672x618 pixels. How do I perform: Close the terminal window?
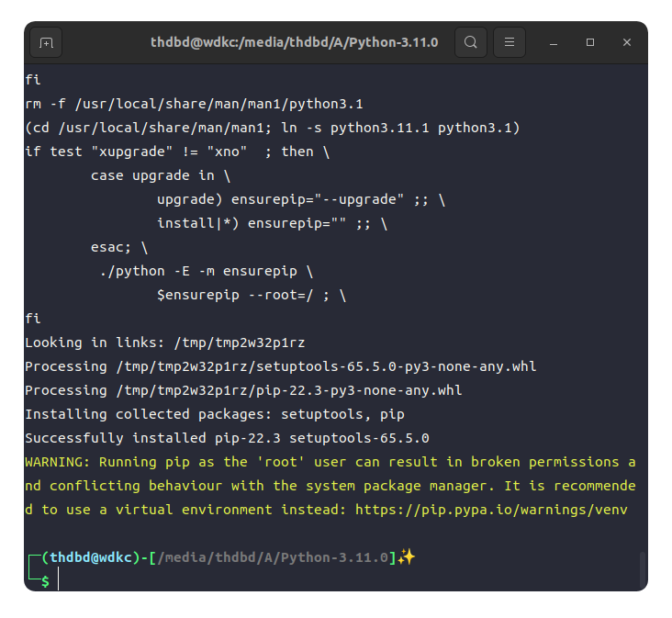[627, 42]
